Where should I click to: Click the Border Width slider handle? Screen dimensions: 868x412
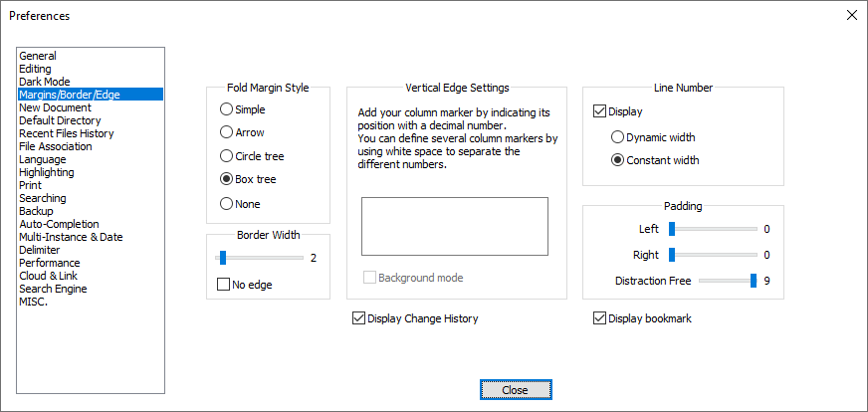click(223, 258)
